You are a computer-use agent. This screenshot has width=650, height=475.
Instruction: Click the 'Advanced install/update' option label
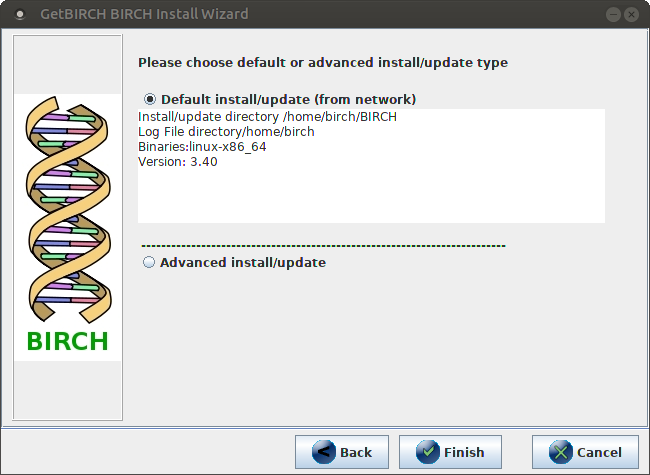(x=243, y=262)
